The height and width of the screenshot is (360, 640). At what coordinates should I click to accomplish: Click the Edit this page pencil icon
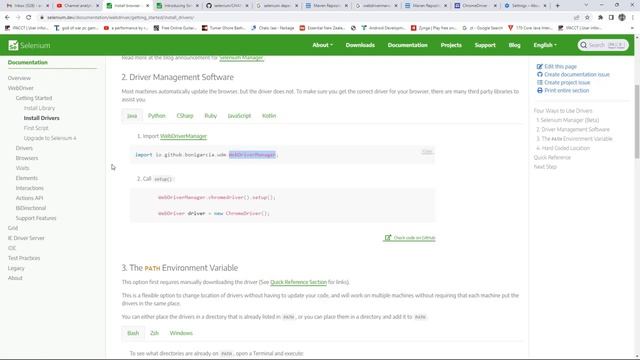pos(540,67)
